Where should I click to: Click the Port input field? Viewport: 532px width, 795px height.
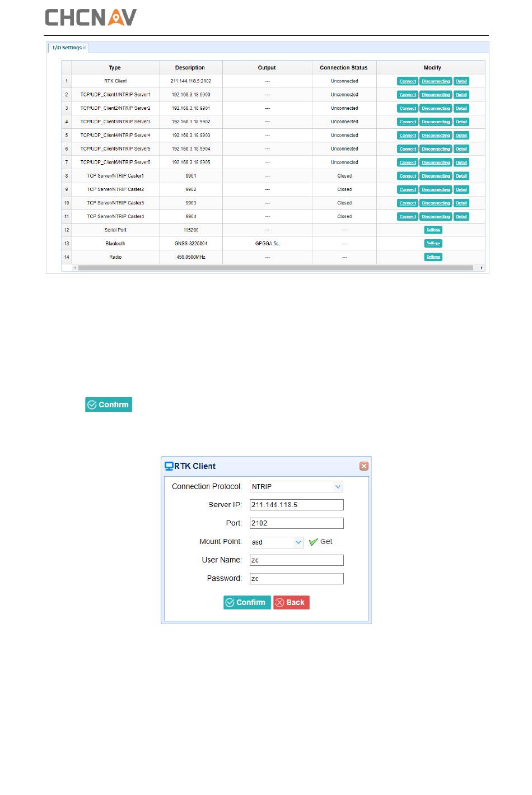point(296,523)
